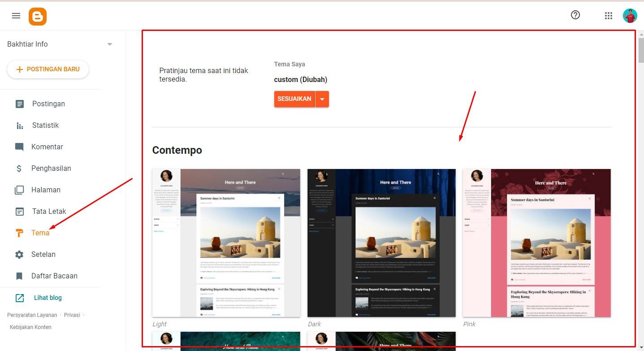Click the orange SESUAIKAN button

(294, 99)
